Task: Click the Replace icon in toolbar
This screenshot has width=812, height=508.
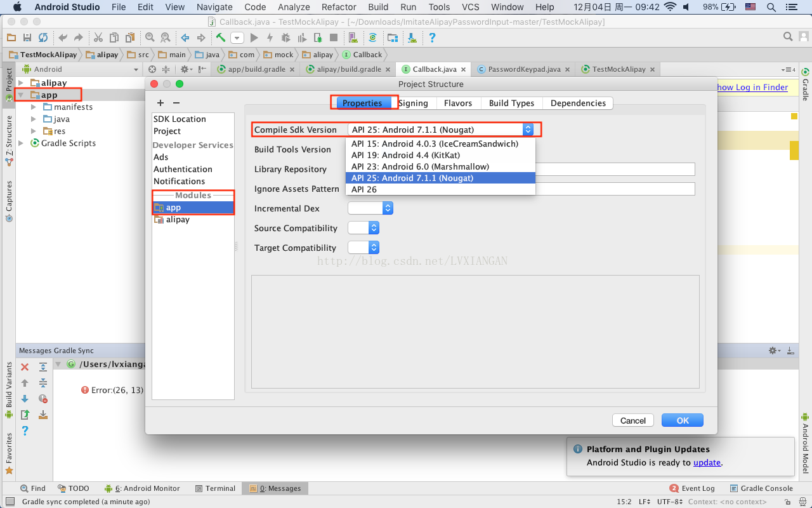Action: pos(165,37)
